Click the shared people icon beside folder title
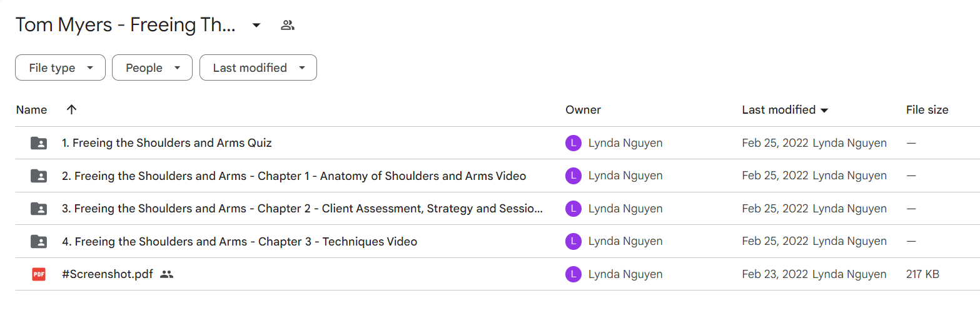The height and width of the screenshot is (318, 980). coord(287,26)
